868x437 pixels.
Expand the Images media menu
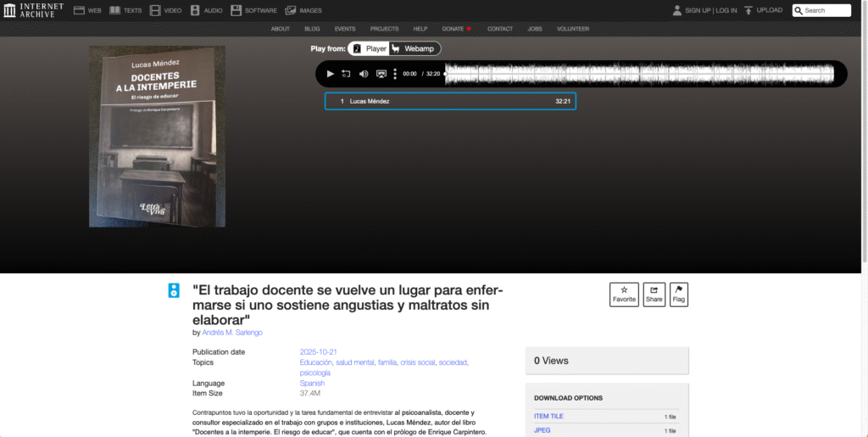coord(303,10)
